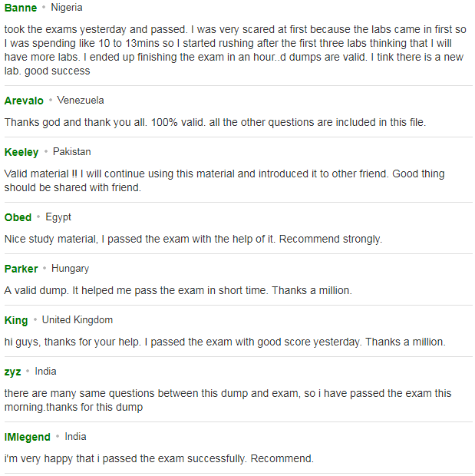Click the Venezuela country label
Image resolution: width=475 pixels, height=476 pixels.
(81, 100)
